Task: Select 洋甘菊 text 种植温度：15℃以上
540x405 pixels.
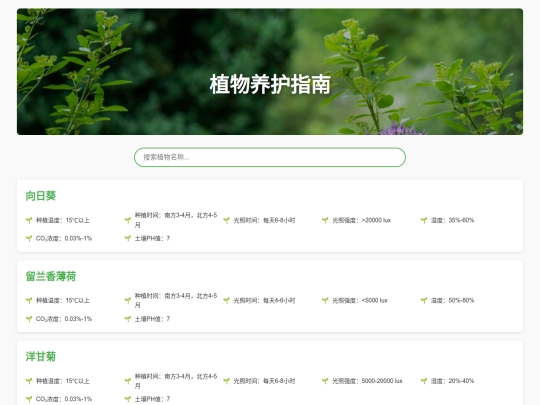Action: (x=63, y=381)
